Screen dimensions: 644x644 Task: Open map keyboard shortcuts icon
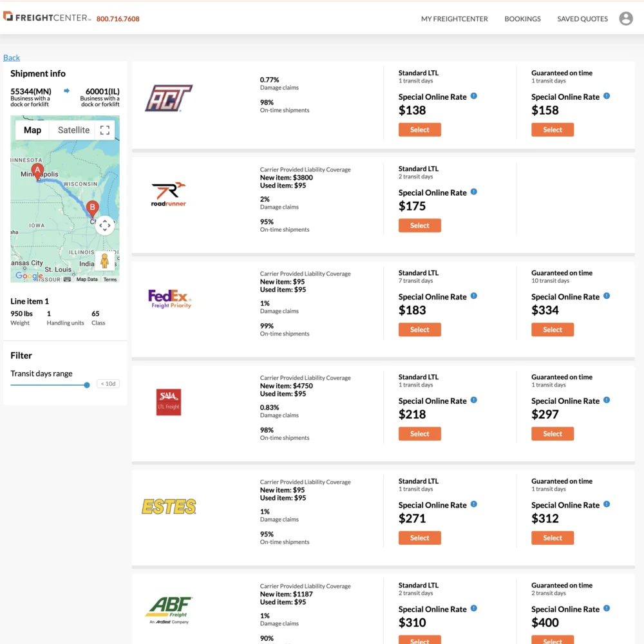tap(67, 279)
